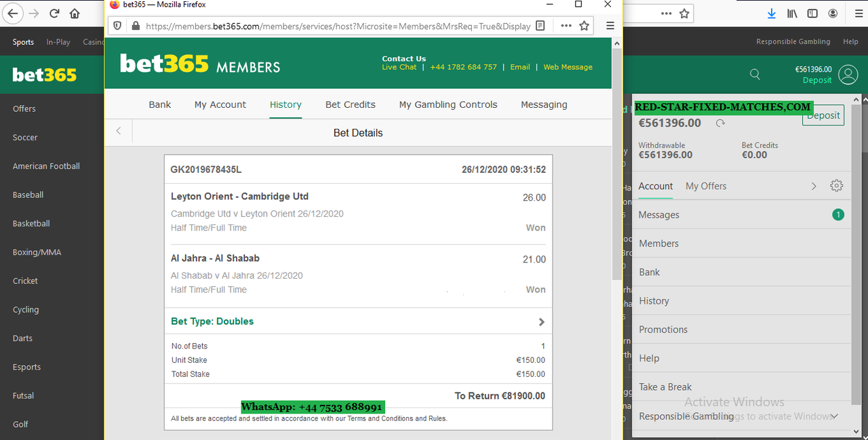Viewport: 868px width, 440px height.
Task: Open the My Account tab
Action: tap(220, 104)
